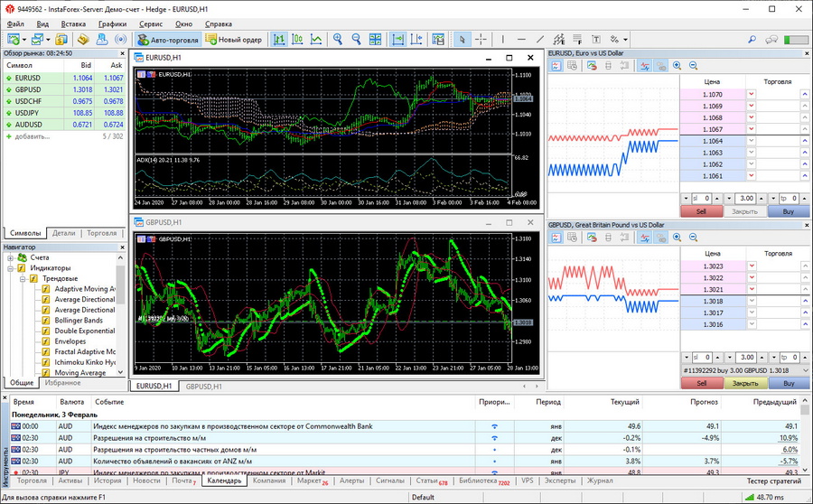Image resolution: width=813 pixels, height=504 pixels.
Task: Click the zoom in magnifier toolbar icon
Action: [x=338, y=40]
